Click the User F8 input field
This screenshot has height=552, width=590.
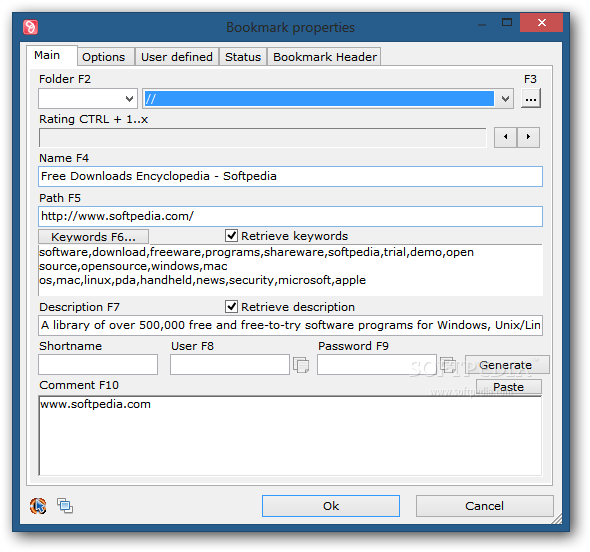(x=230, y=364)
